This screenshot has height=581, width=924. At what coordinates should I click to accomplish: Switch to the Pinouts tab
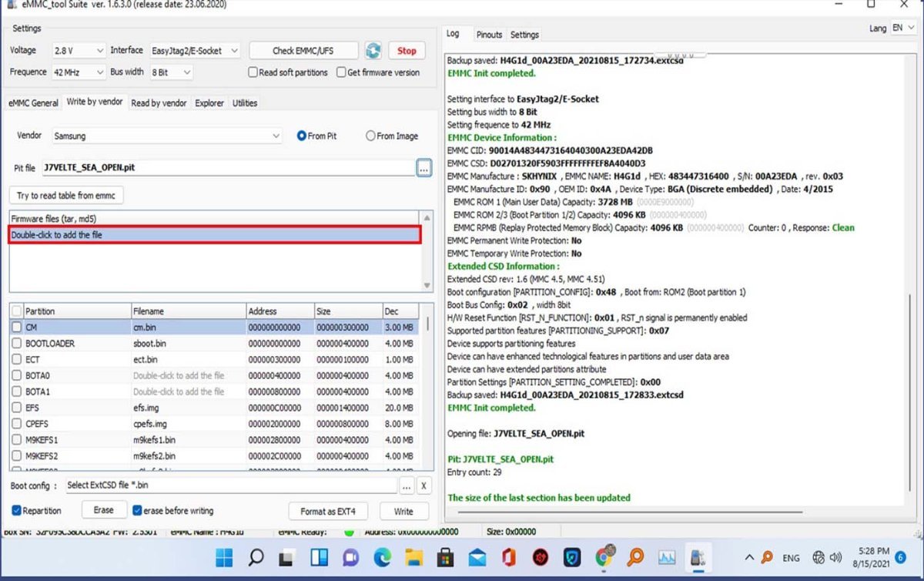click(489, 35)
